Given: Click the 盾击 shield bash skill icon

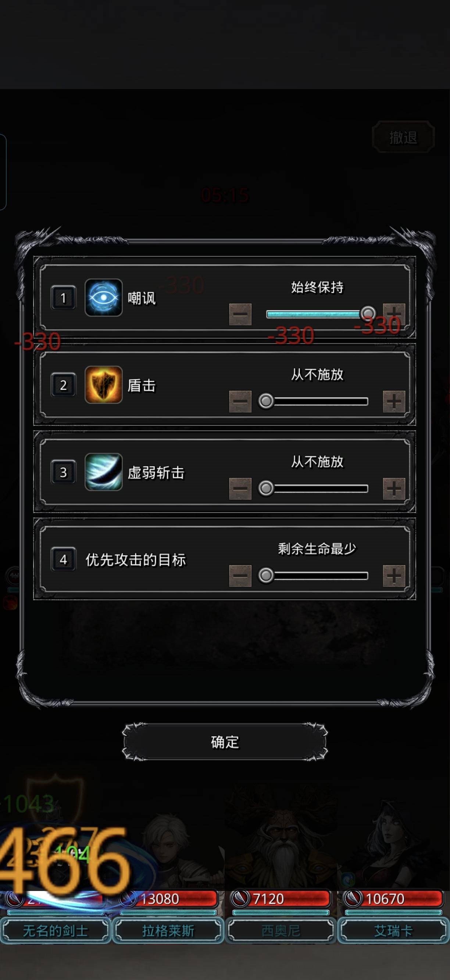Looking at the screenshot, I should pos(103,385).
